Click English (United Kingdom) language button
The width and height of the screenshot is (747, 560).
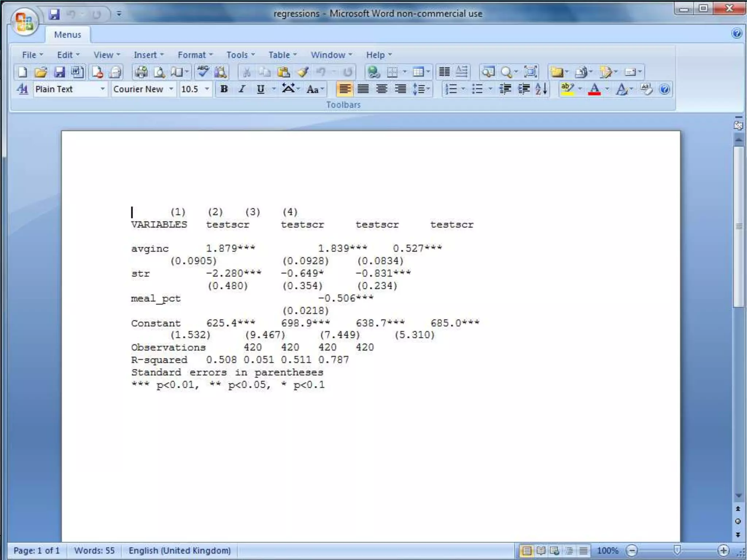[x=179, y=550]
